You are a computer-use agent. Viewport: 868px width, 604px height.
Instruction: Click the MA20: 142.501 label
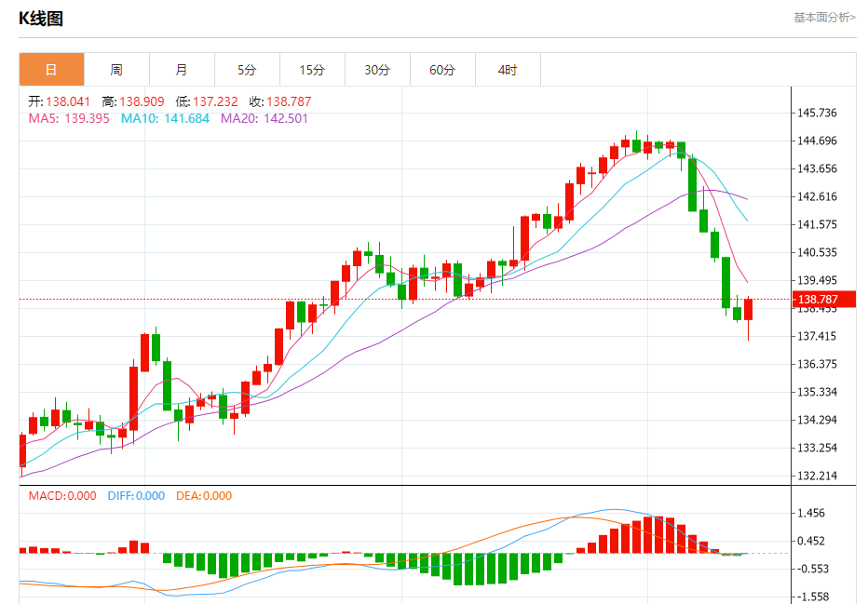(264, 118)
